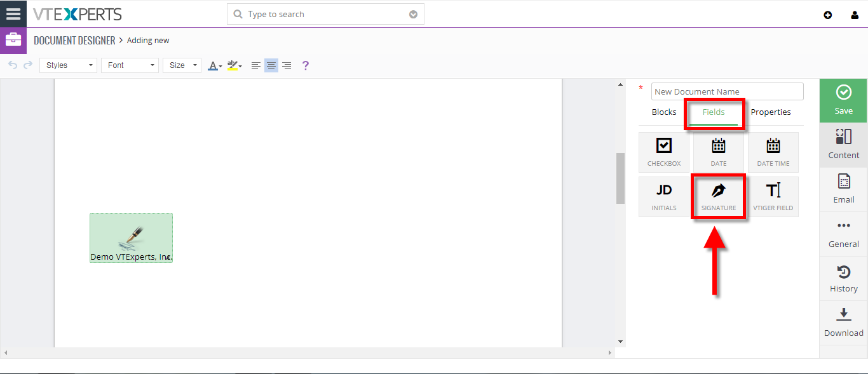The width and height of the screenshot is (868, 374).
Task: Click the Type to search box
Action: (325, 15)
